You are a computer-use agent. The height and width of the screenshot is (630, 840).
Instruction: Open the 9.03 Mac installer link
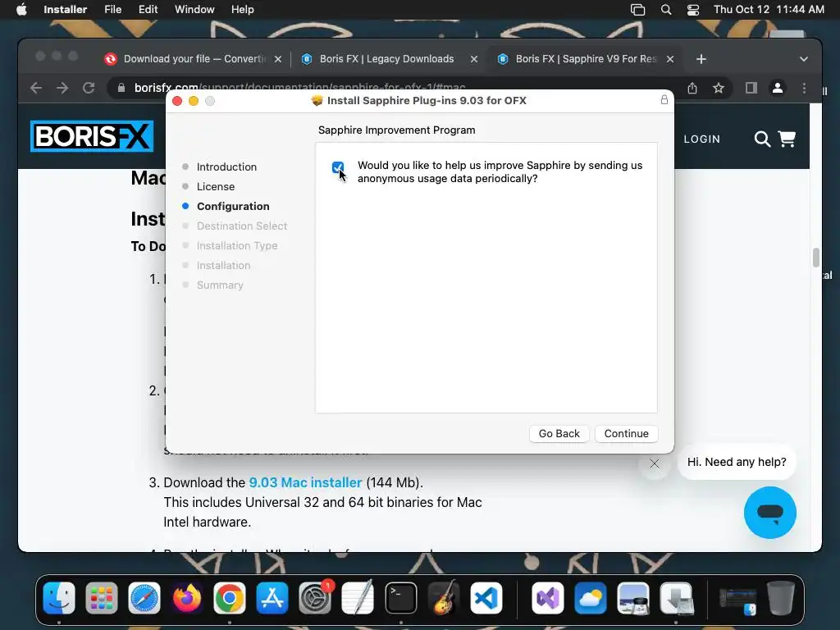tap(305, 482)
